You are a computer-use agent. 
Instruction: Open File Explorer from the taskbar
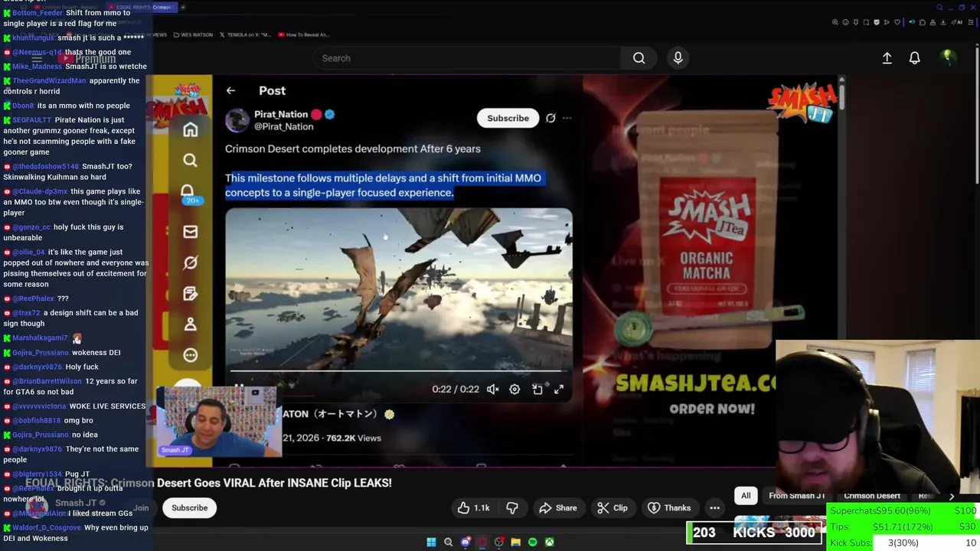(515, 542)
